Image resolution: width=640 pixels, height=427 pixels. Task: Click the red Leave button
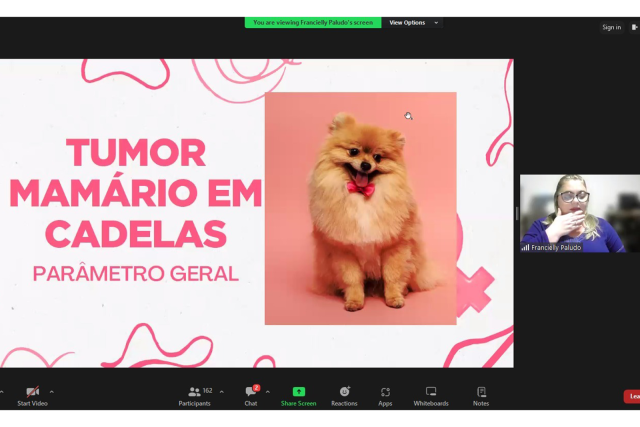[x=632, y=396]
